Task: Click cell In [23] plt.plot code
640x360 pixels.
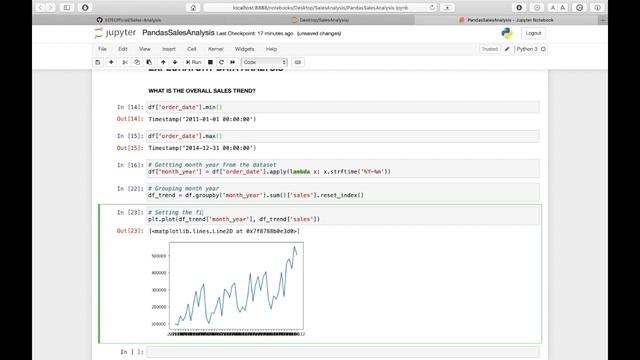Action: click(x=343, y=216)
